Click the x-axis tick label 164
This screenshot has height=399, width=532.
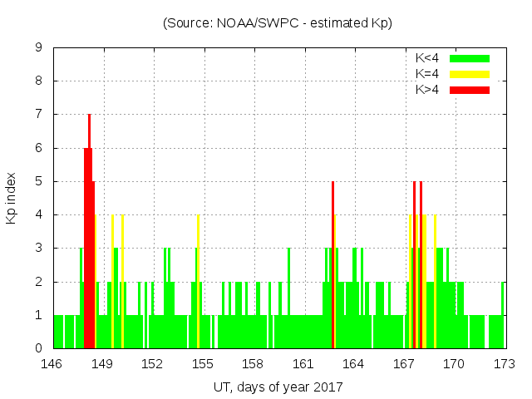(353, 364)
